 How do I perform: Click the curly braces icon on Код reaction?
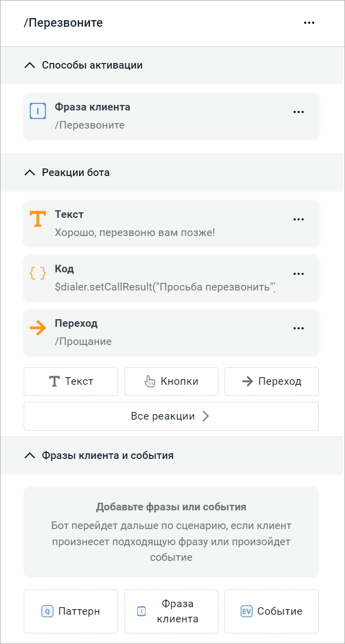37,273
